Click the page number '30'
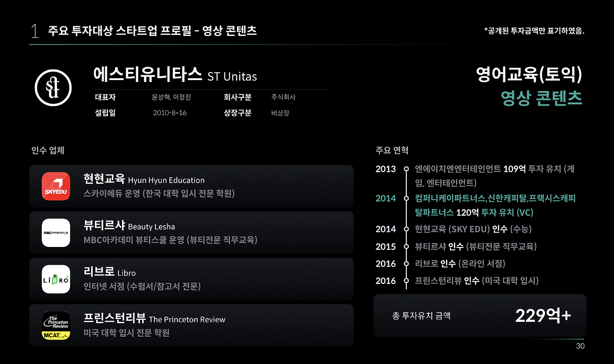 click(x=580, y=347)
